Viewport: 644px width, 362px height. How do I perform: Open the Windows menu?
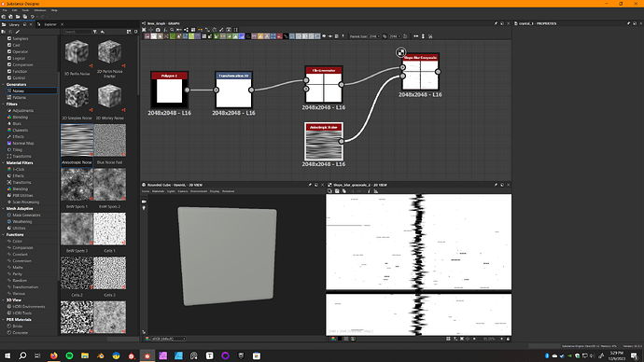(40, 10)
